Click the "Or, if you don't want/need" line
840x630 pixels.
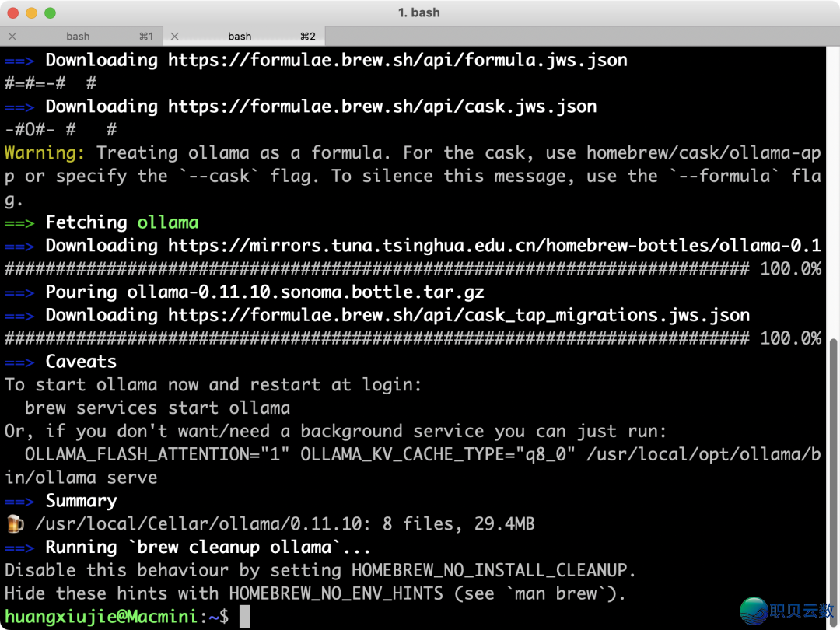pos(336,431)
